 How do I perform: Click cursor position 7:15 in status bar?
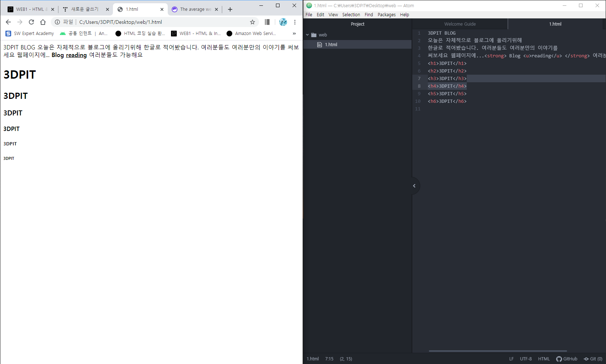pyautogui.click(x=329, y=359)
